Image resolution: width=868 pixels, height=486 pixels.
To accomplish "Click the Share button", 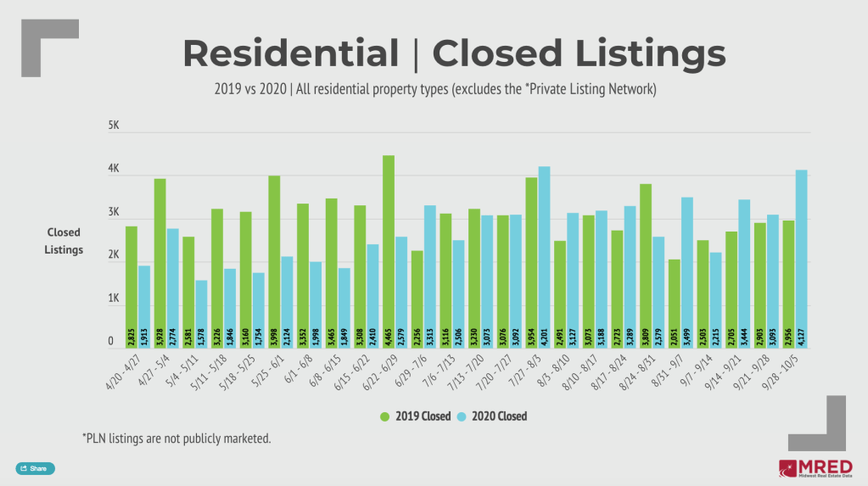I will point(35,468).
